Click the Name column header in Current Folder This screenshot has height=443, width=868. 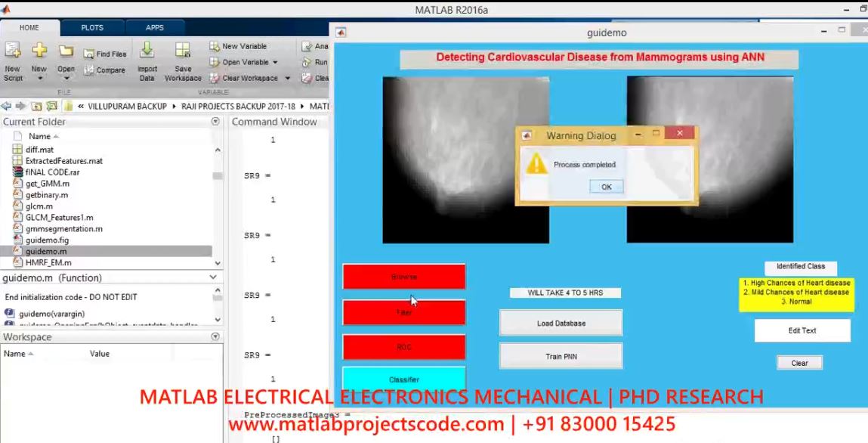coord(39,136)
